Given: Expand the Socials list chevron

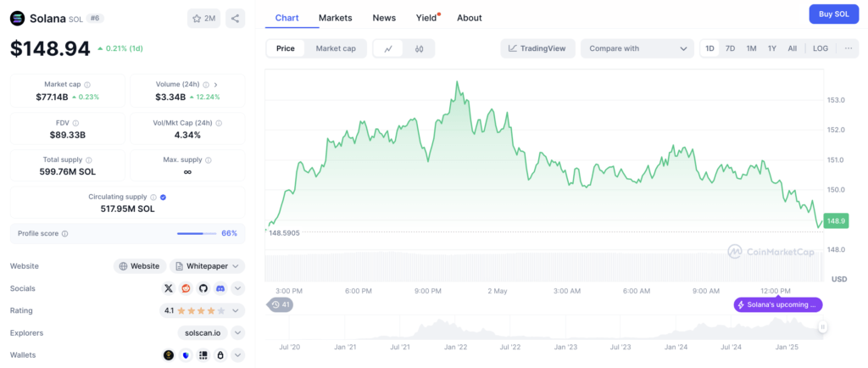Looking at the screenshot, I should [x=237, y=288].
